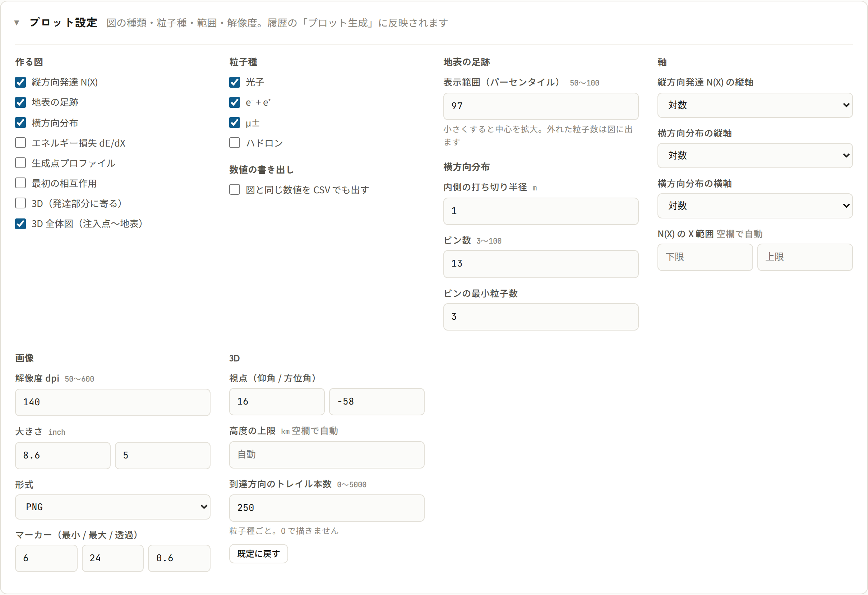Uncheck e⁻ + e⁺ particle checkbox
This screenshot has height=595, width=868.
click(235, 102)
